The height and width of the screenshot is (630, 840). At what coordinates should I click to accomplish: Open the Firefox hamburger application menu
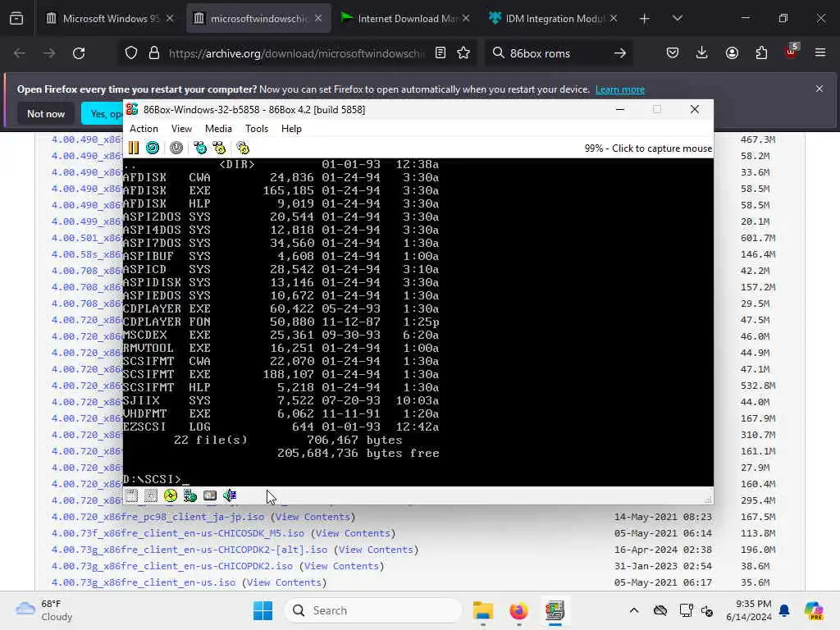click(820, 53)
